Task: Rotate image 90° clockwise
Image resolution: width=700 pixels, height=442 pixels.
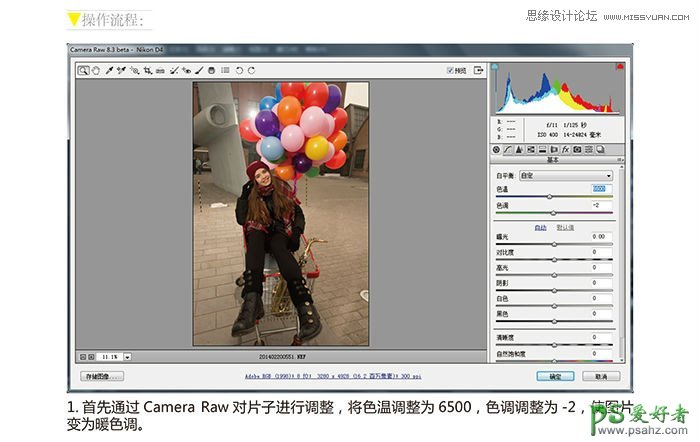Action: (x=251, y=70)
